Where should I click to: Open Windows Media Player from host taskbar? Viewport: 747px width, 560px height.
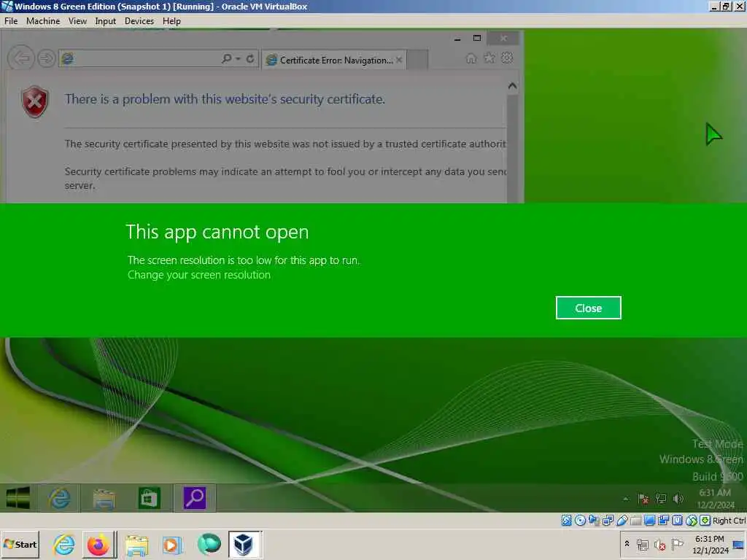pyautogui.click(x=172, y=545)
